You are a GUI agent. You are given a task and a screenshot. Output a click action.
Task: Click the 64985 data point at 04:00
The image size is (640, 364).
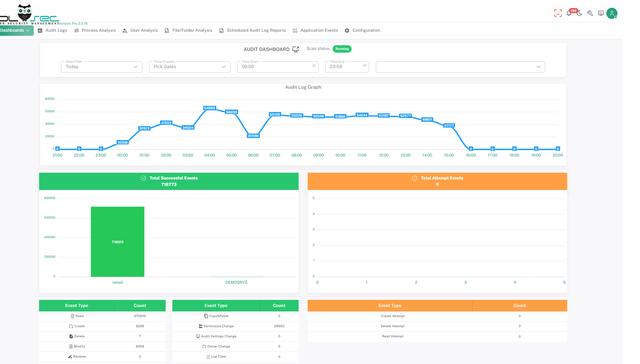click(210, 108)
